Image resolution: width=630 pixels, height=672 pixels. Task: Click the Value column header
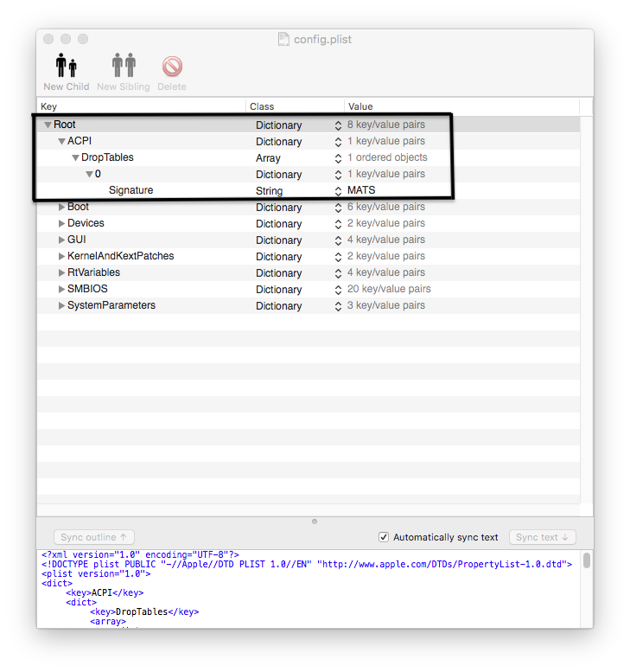(x=462, y=106)
